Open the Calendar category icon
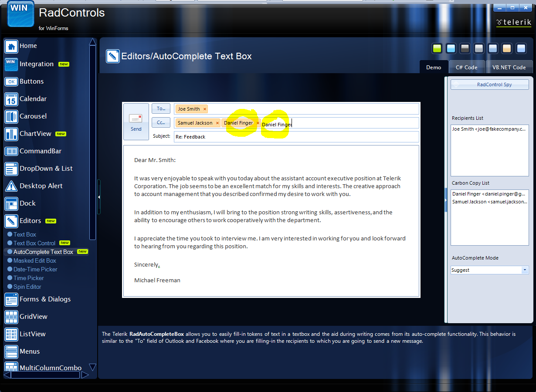Image resolution: width=536 pixels, height=392 pixels. point(11,99)
